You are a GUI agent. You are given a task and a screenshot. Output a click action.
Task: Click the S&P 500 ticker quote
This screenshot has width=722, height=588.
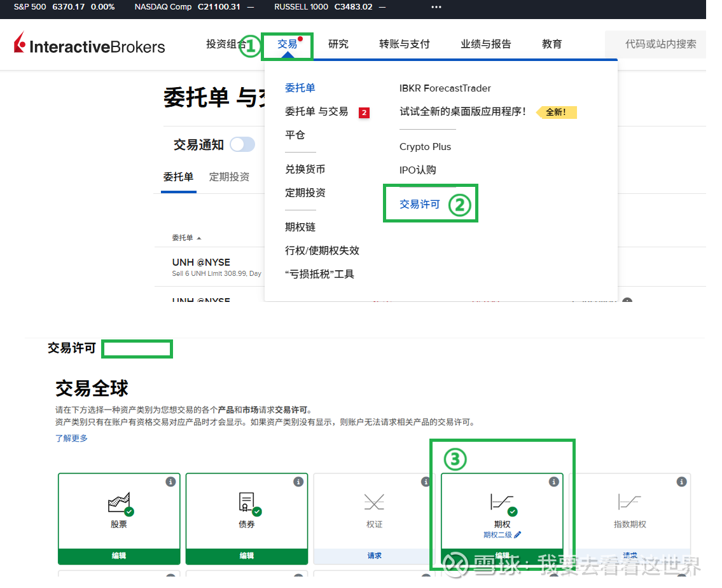[x=64, y=7]
